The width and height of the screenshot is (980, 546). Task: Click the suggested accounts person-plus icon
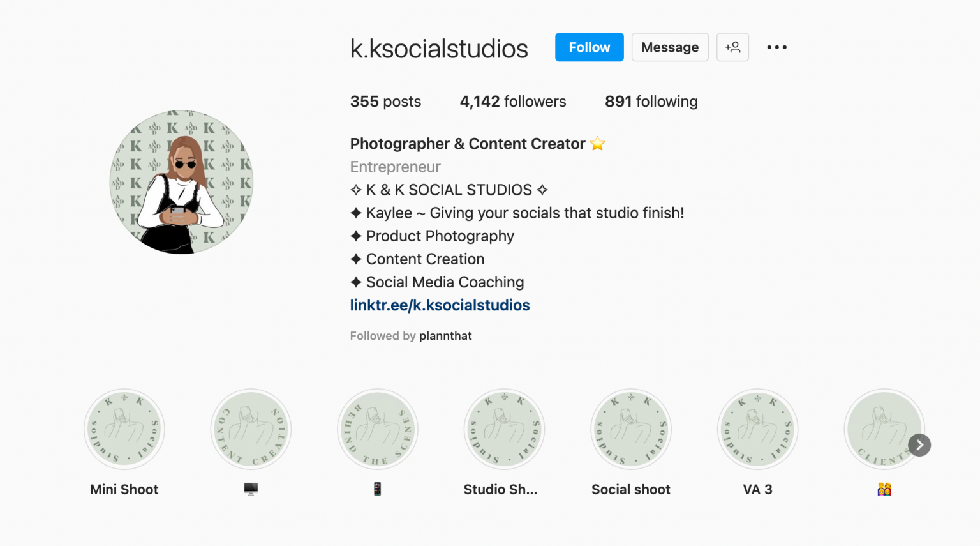coord(732,47)
